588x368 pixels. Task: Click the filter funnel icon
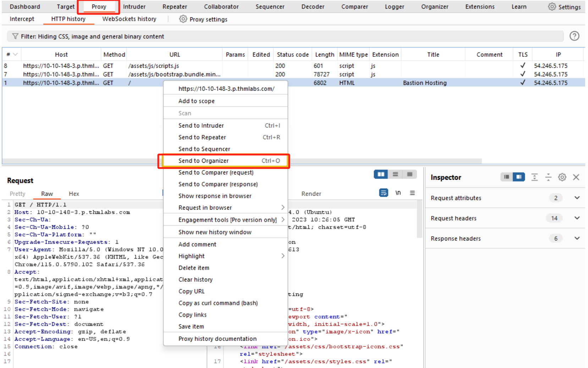tap(15, 36)
